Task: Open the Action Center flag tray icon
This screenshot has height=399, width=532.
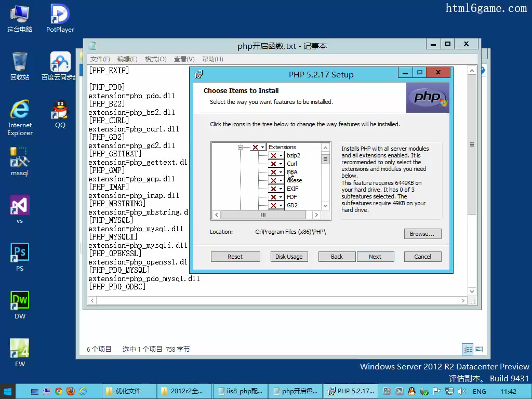Action: click(x=436, y=391)
